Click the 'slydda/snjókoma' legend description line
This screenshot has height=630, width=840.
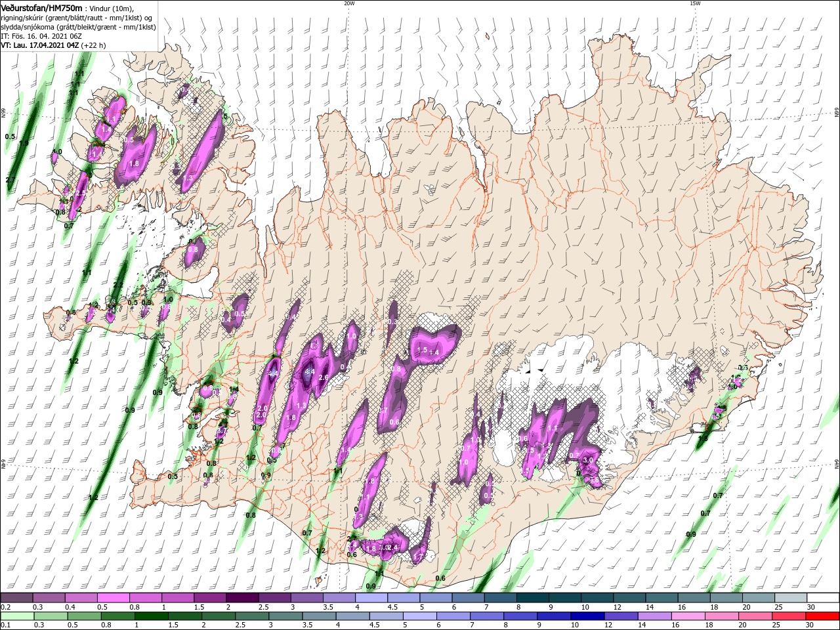click(78, 27)
